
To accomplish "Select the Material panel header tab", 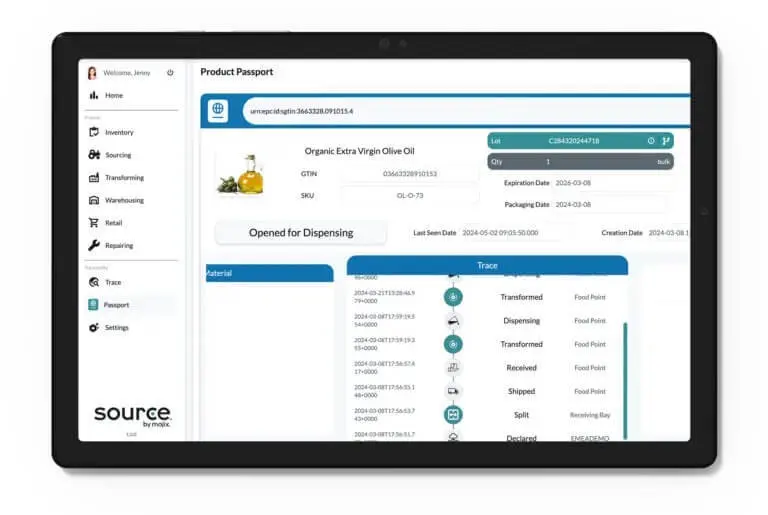I will click(270, 273).
